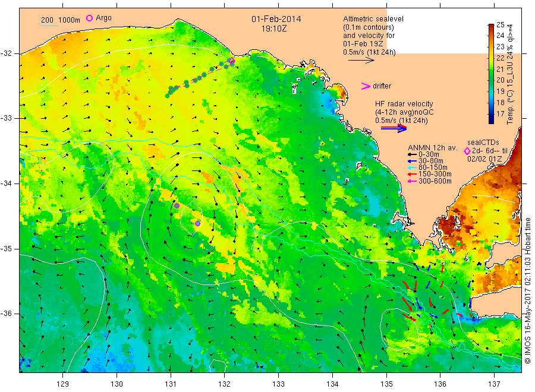Click the color bar label '21'
Viewport: 535px width, 392px height.
pos(500,69)
